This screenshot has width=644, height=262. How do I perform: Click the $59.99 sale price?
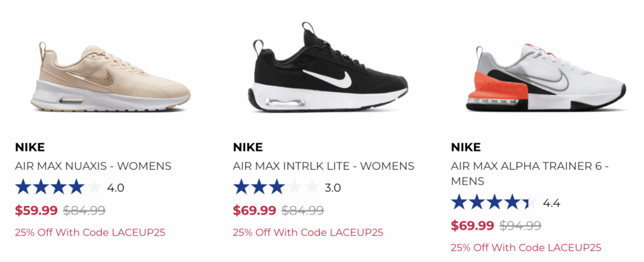[x=36, y=210]
